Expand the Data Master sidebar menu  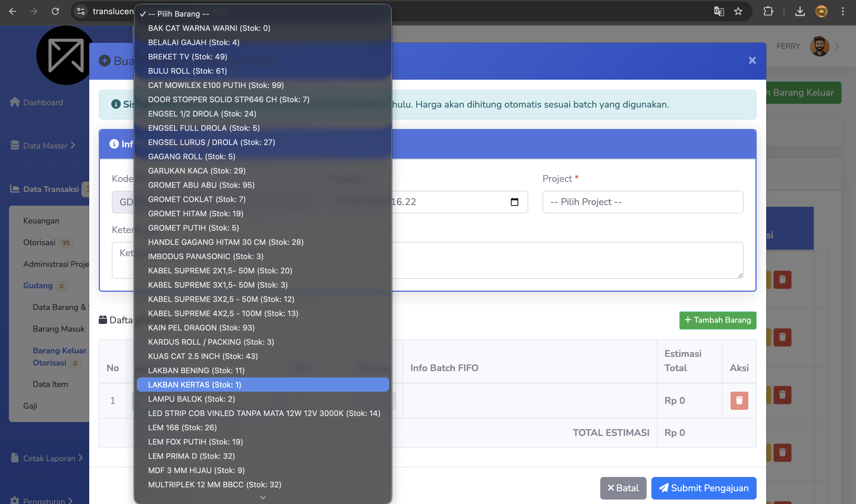pyautogui.click(x=43, y=146)
